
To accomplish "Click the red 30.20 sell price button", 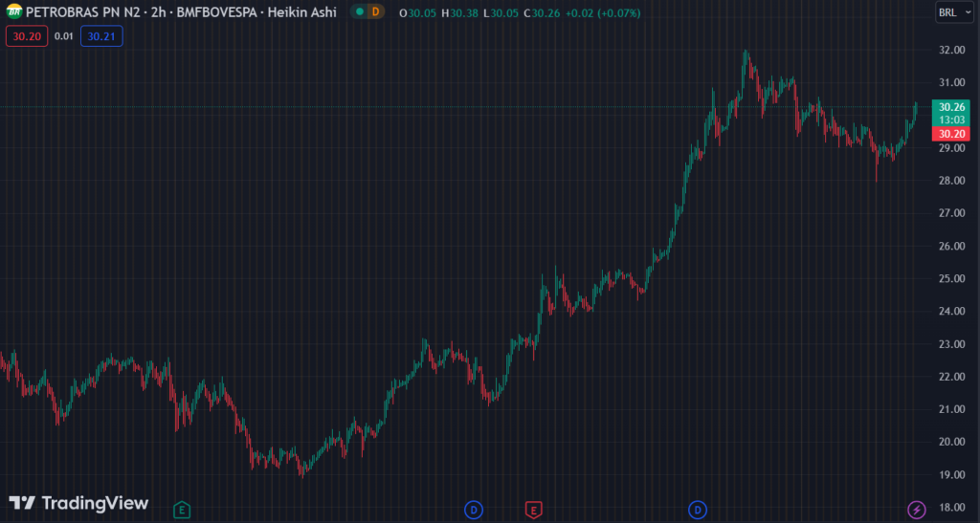I will point(27,36).
